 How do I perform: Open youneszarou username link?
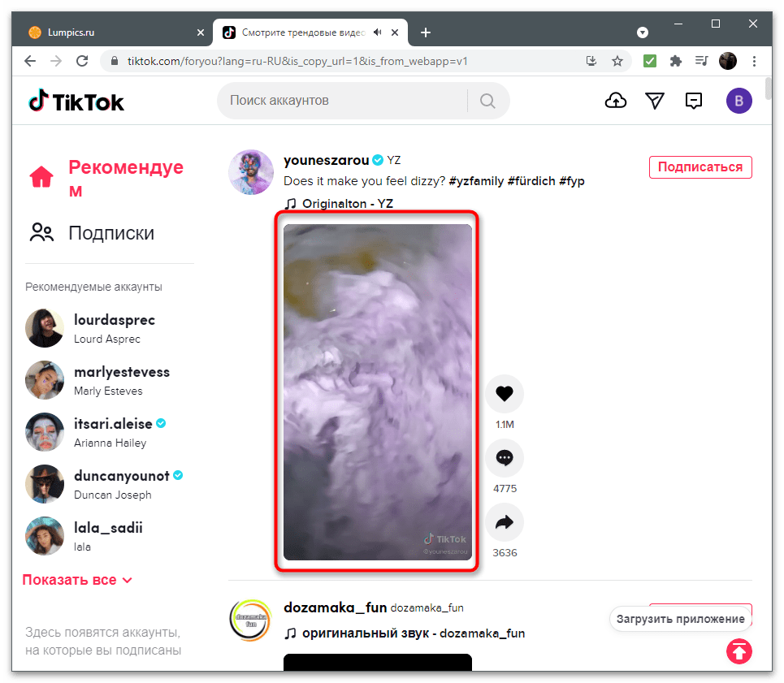tap(326, 160)
